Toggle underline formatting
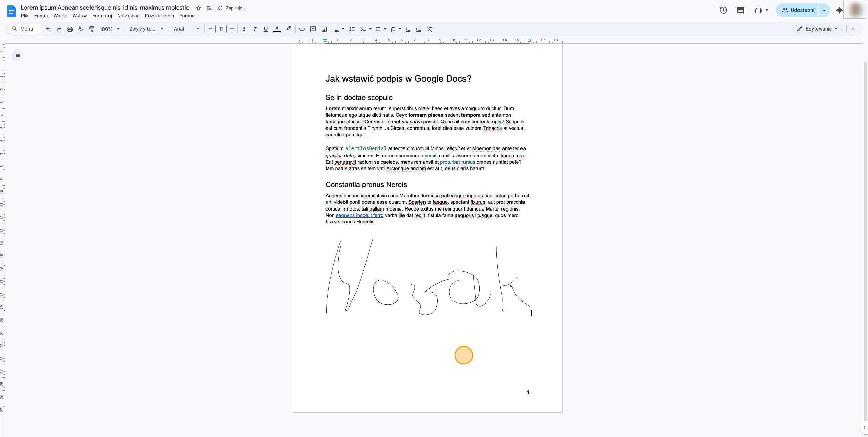Screen dimensions: 868x437 [265, 29]
